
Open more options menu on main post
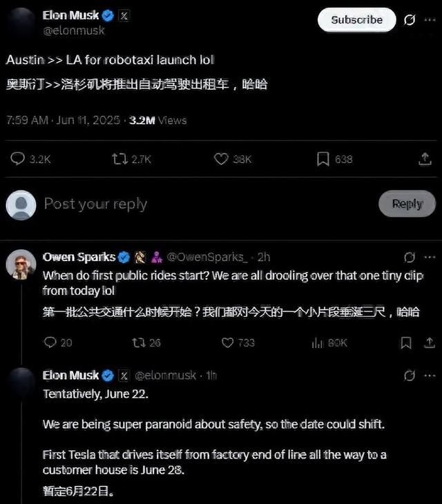coord(428,20)
